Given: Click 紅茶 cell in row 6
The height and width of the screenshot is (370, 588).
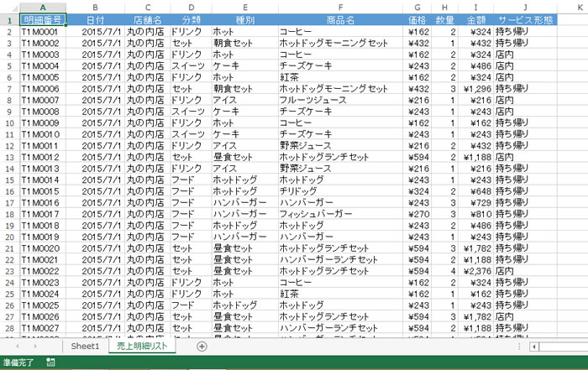Looking at the screenshot, I should pyautogui.click(x=340, y=77).
